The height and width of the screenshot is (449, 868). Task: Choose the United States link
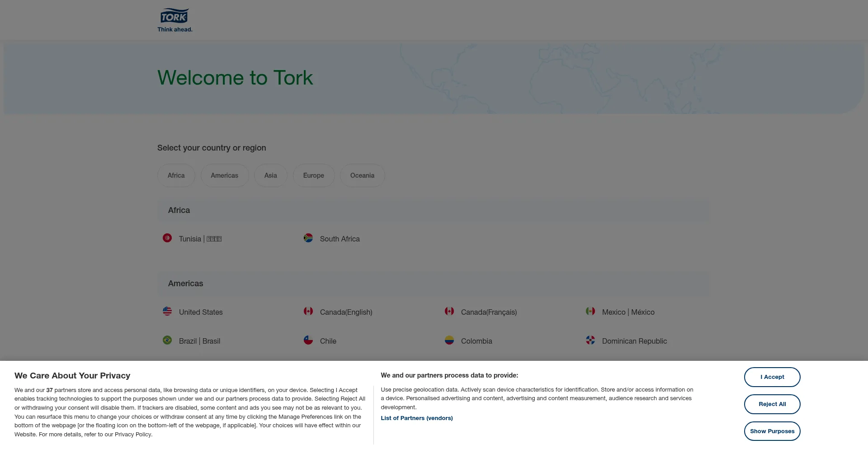(201, 312)
